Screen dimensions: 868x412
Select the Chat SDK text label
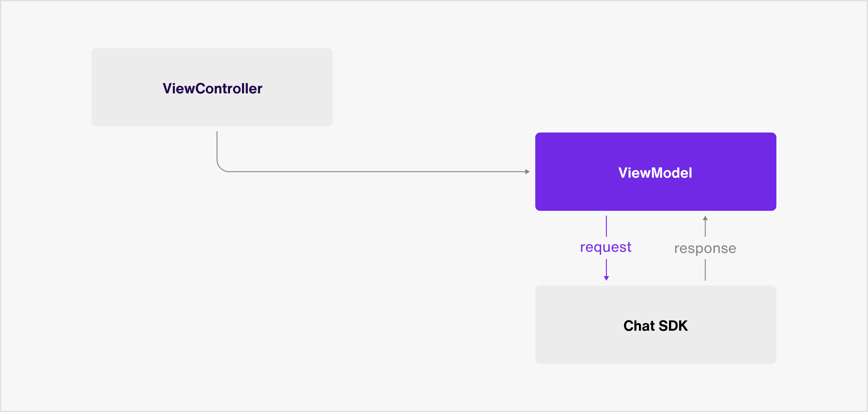(x=656, y=326)
